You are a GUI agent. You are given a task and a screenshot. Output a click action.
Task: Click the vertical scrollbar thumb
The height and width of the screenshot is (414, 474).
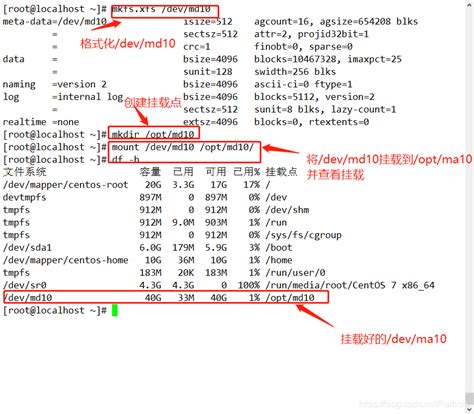[x=470, y=398]
